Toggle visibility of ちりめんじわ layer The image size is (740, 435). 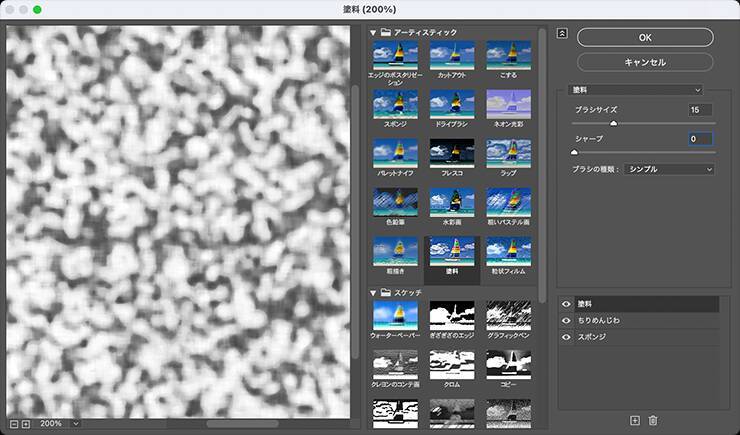pyautogui.click(x=567, y=320)
